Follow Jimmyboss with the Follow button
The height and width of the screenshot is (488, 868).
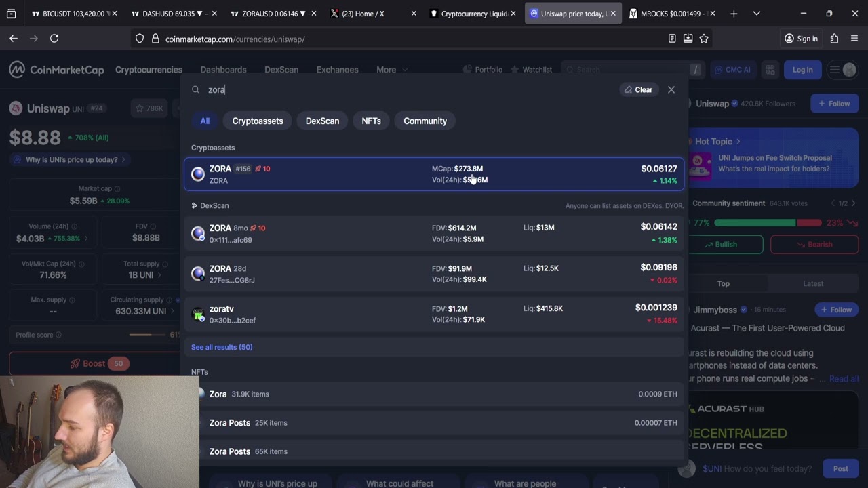click(836, 310)
